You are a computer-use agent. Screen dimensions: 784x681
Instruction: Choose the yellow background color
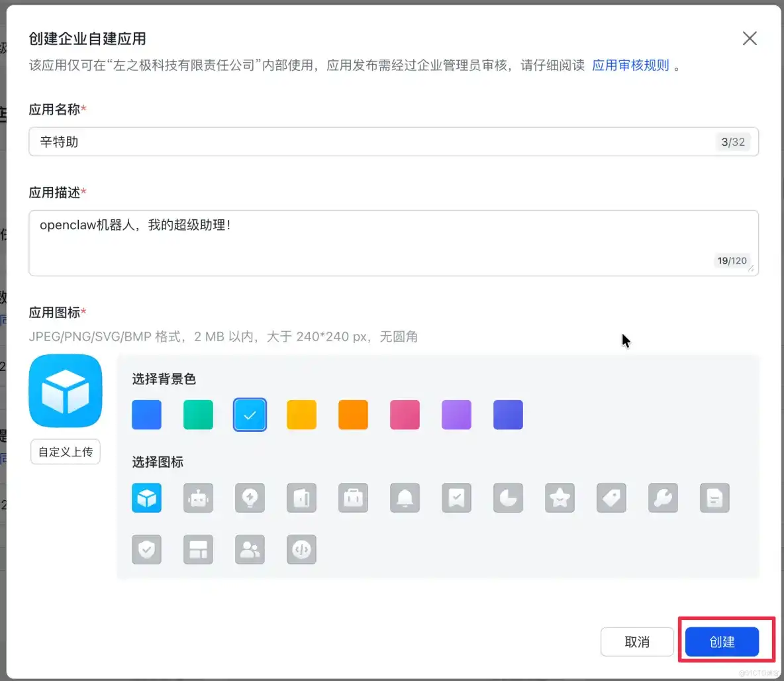pos(301,415)
